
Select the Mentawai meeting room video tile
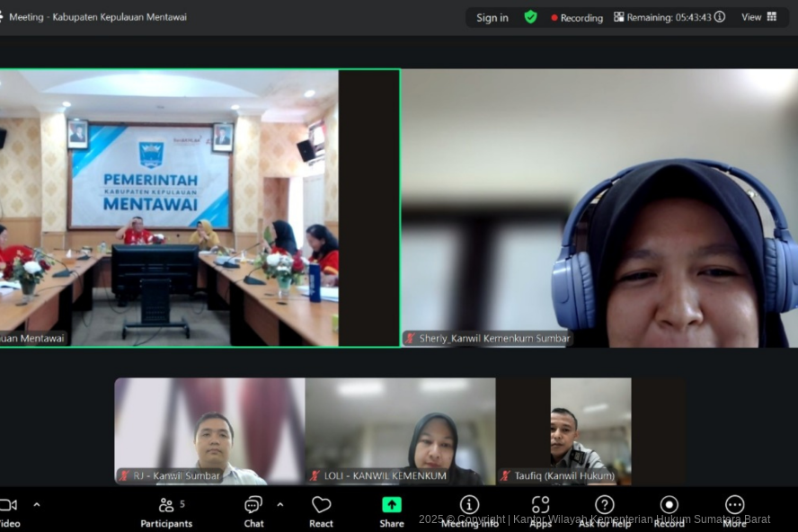point(199,208)
